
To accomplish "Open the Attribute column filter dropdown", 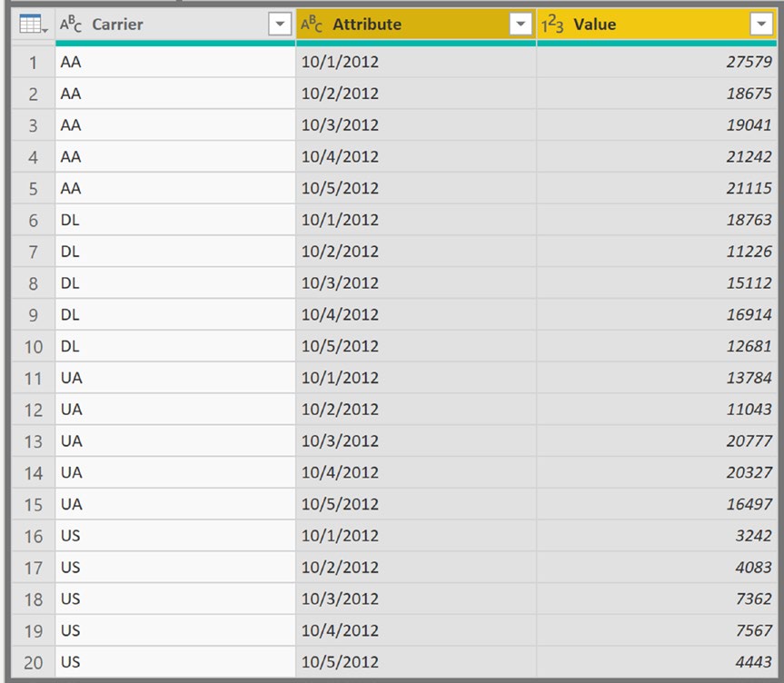I will click(521, 24).
